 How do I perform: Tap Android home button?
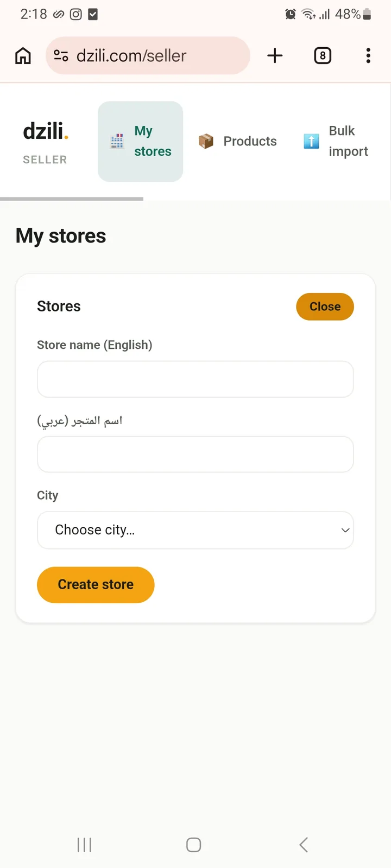(194, 845)
